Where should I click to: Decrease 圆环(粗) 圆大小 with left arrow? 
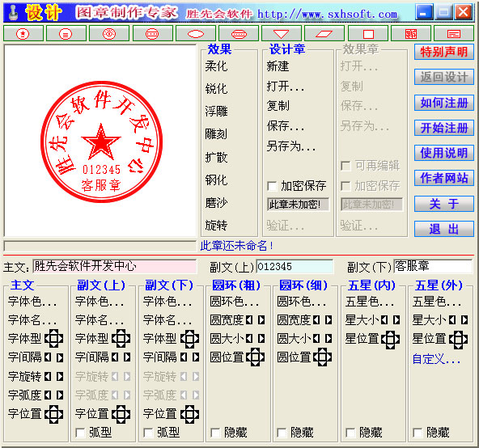click(x=249, y=338)
